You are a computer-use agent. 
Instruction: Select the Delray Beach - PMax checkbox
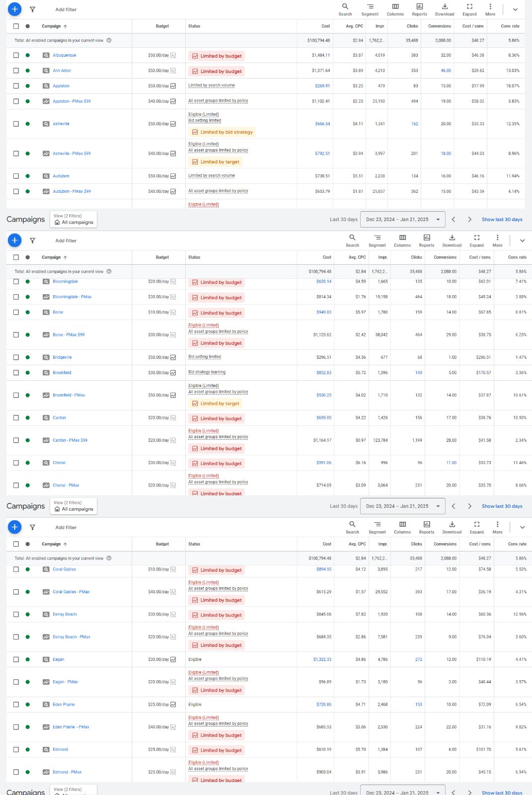pyautogui.click(x=16, y=636)
